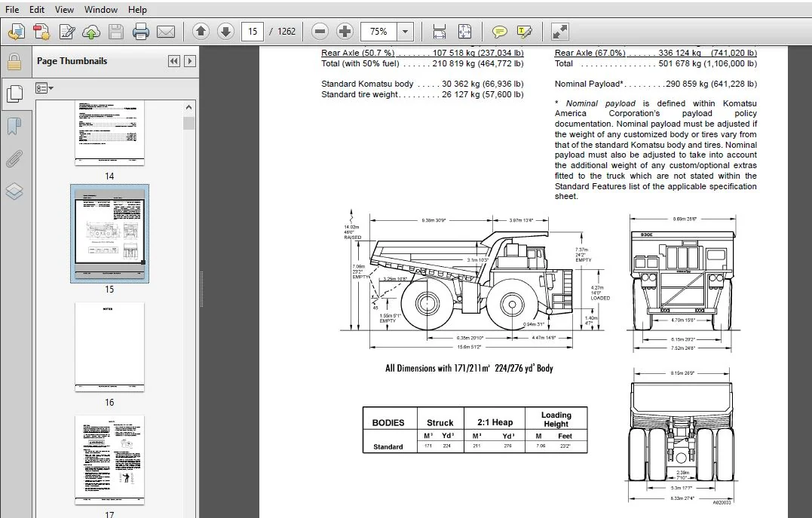Click the 'All Dimensions with 171/211m' caption
The height and width of the screenshot is (518, 812).
click(x=469, y=368)
